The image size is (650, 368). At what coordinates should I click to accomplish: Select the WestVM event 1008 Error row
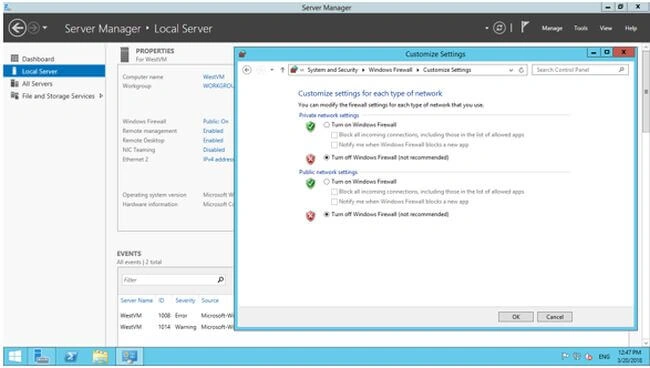click(177, 315)
